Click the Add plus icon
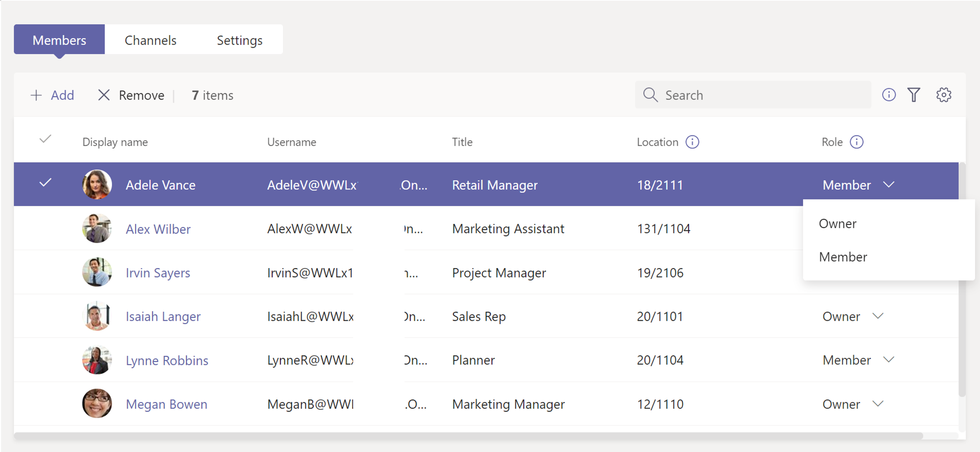 click(x=34, y=95)
